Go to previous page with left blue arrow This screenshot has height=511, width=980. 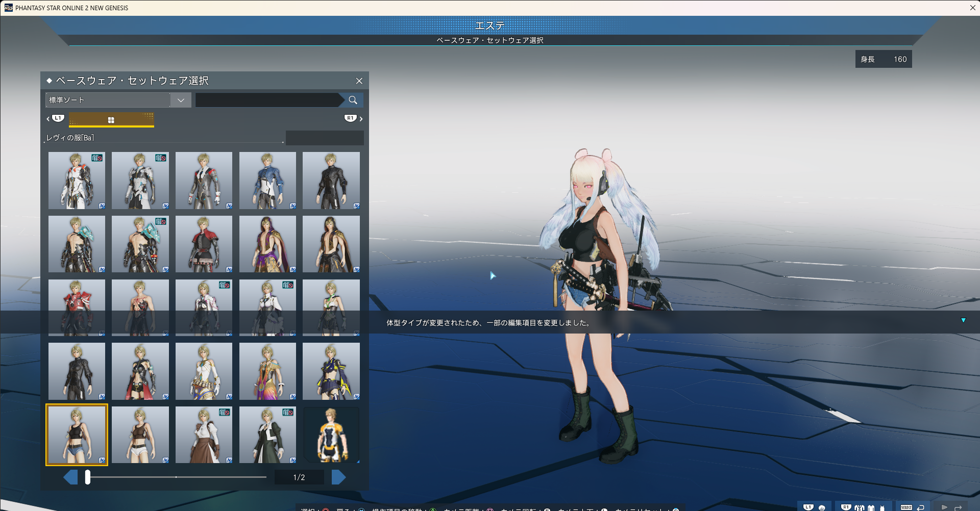(70, 477)
